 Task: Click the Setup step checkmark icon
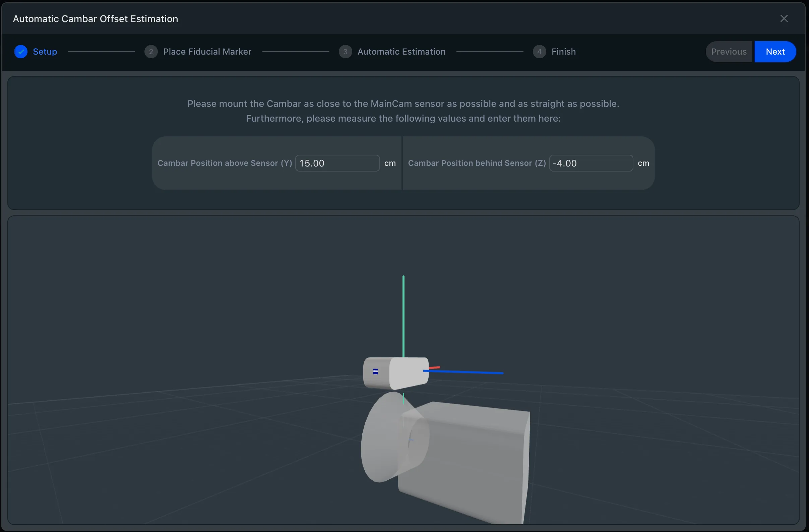pos(21,52)
